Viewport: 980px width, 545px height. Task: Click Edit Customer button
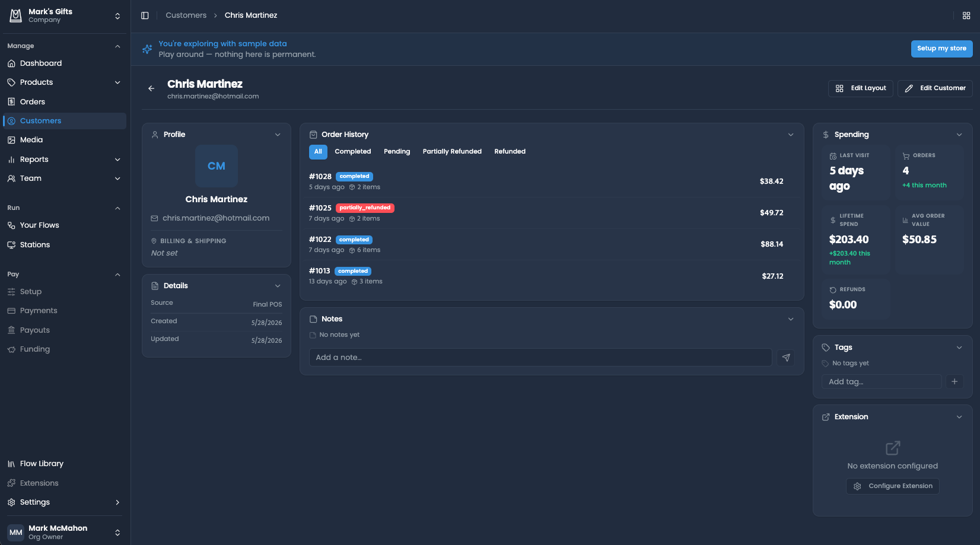pyautogui.click(x=935, y=88)
